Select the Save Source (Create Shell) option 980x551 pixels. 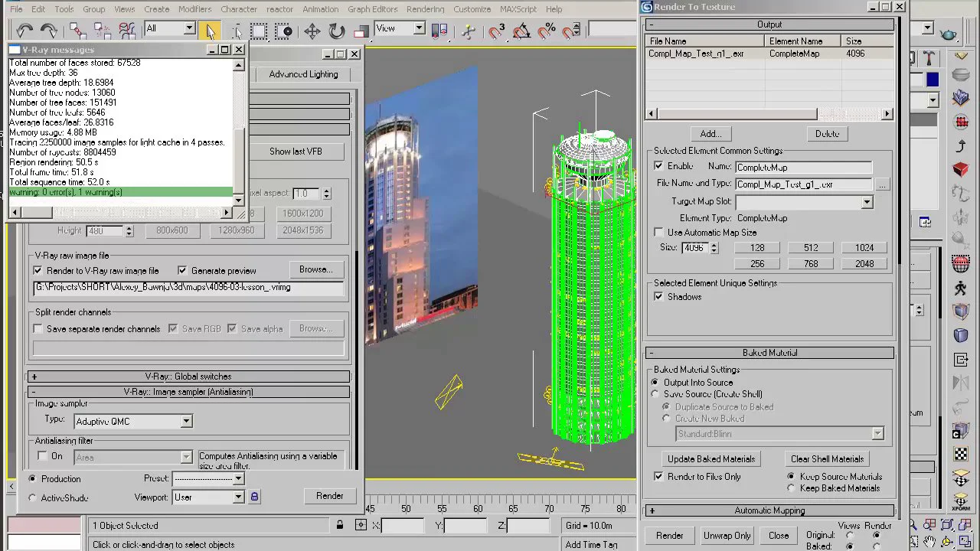[x=655, y=394]
